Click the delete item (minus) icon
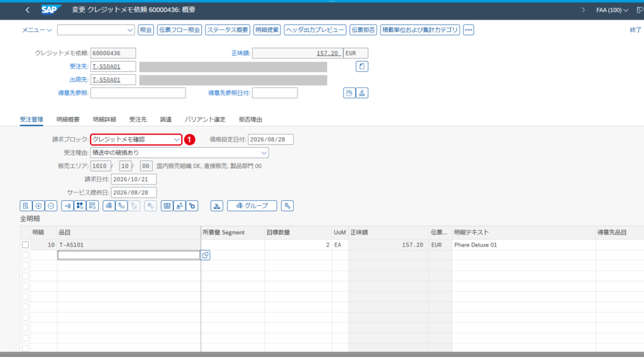Viewport: 644px width, 358px height. (x=51, y=206)
